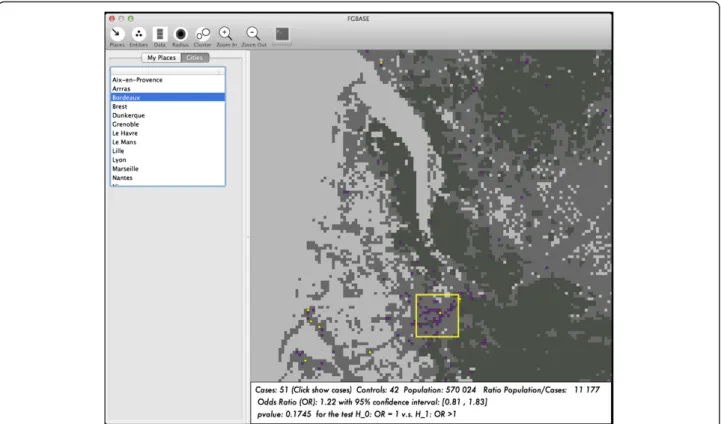This screenshot has height=424, width=721.
Task: Click the search field above city list
Action: 168,71
